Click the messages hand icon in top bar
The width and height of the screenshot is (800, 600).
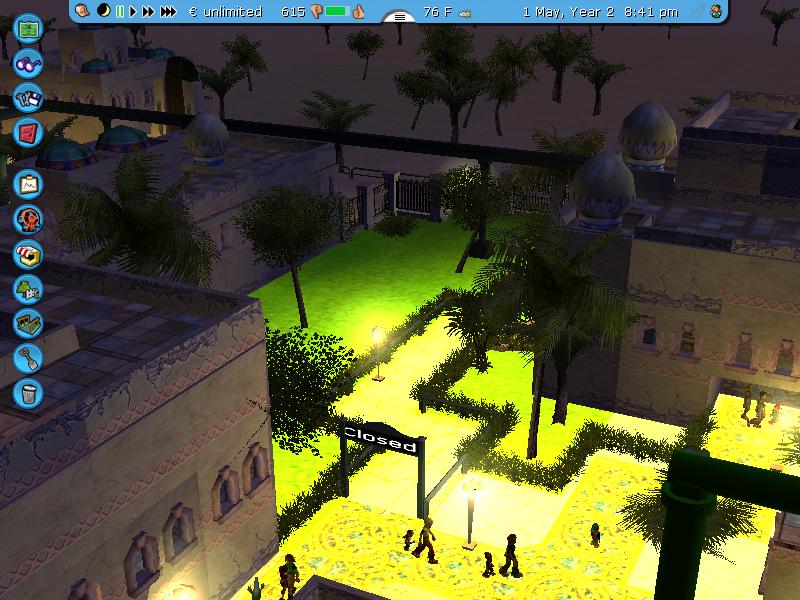coord(82,11)
